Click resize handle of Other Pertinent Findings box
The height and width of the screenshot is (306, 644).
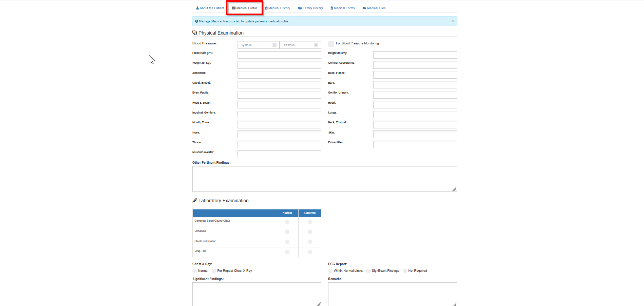click(x=454, y=189)
